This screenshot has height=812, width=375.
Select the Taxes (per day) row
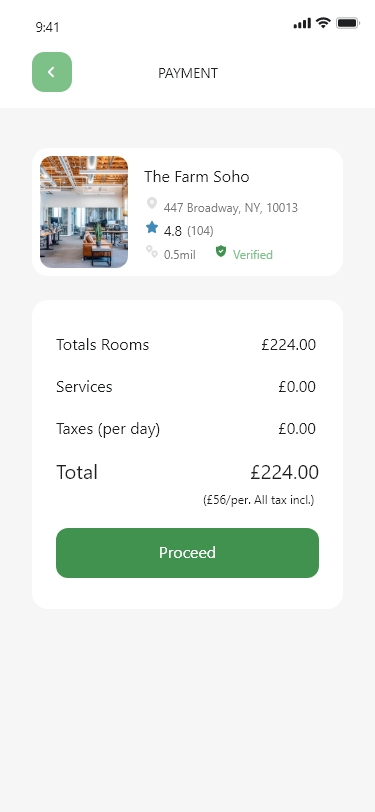point(186,429)
